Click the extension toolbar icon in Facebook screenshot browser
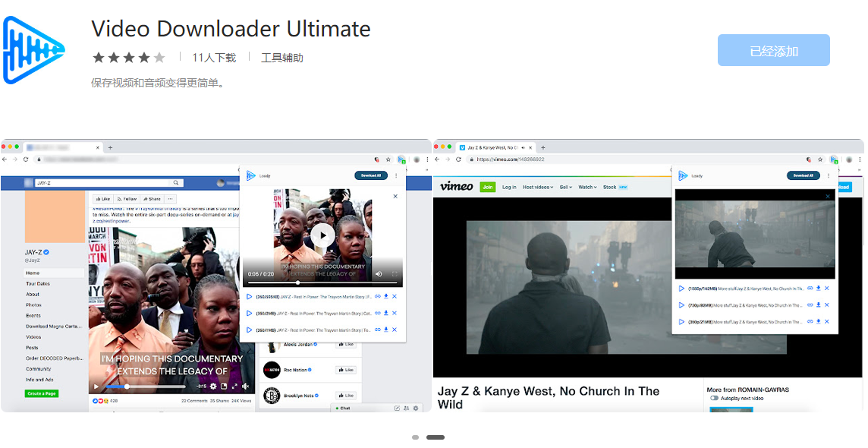 [x=402, y=159]
